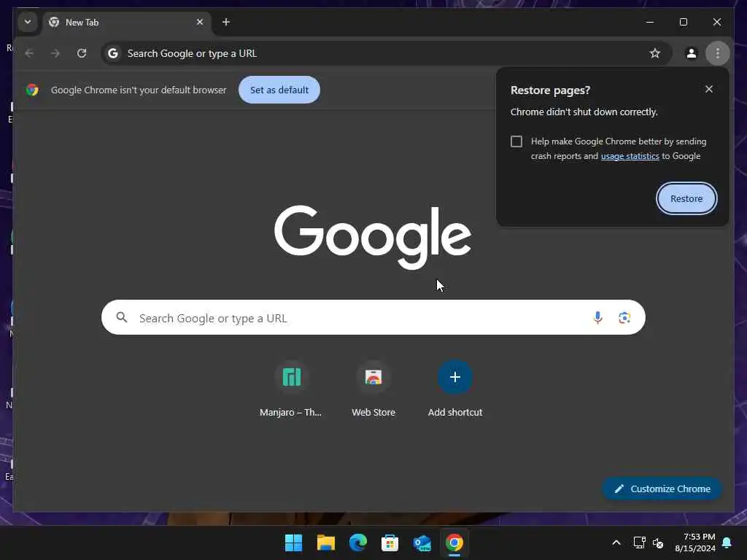Close the New Tab tab
Image resolution: width=747 pixels, height=560 pixels.
click(200, 22)
